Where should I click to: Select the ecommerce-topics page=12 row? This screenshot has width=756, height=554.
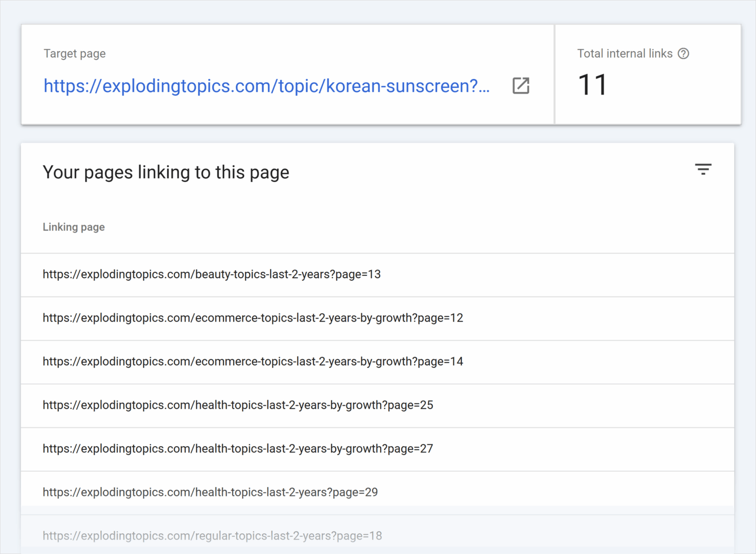252,318
